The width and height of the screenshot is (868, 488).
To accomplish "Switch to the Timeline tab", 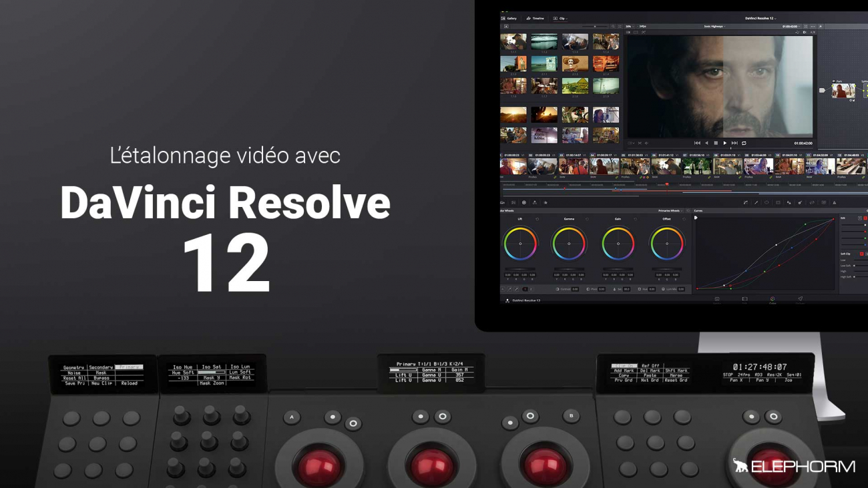I will [x=535, y=19].
